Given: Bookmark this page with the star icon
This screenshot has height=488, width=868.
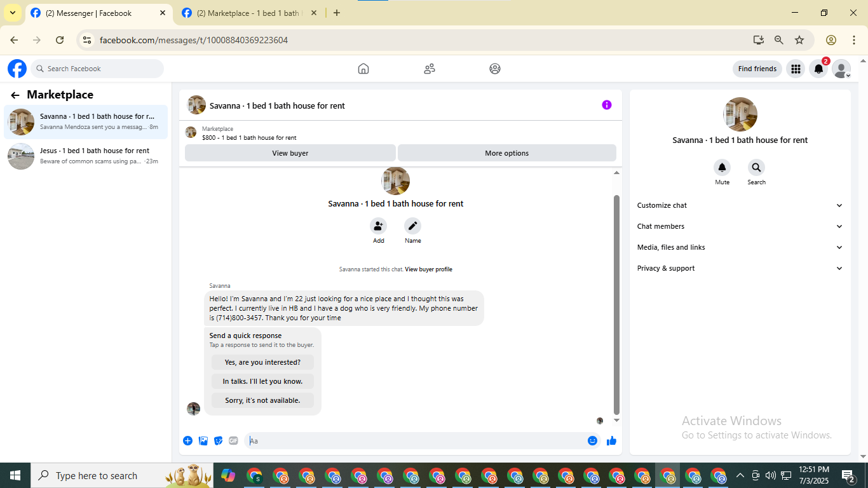Looking at the screenshot, I should [799, 40].
